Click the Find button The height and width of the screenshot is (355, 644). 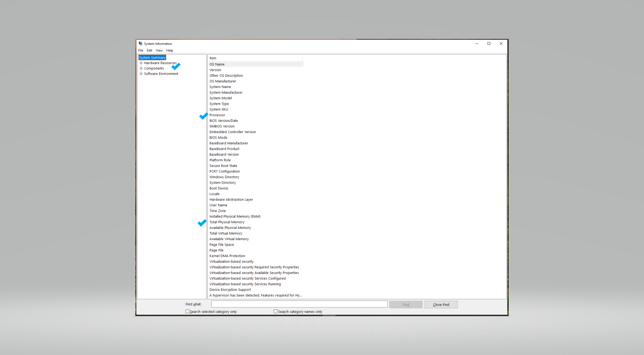coord(406,305)
